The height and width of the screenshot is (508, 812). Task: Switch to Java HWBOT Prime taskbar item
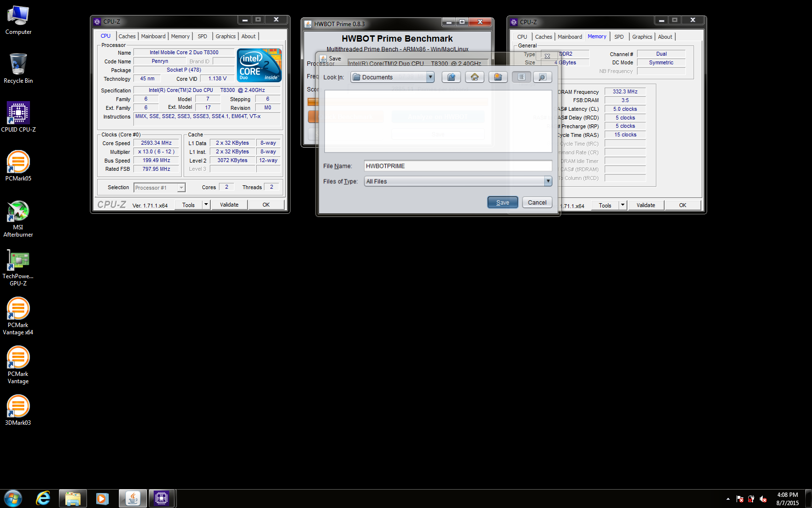tap(132, 498)
